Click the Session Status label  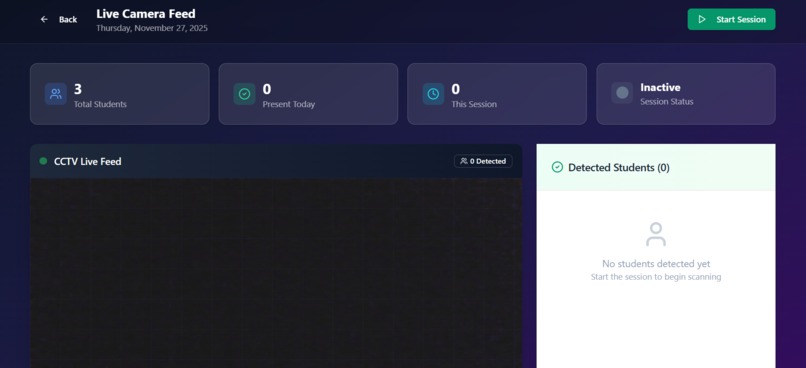pos(667,102)
